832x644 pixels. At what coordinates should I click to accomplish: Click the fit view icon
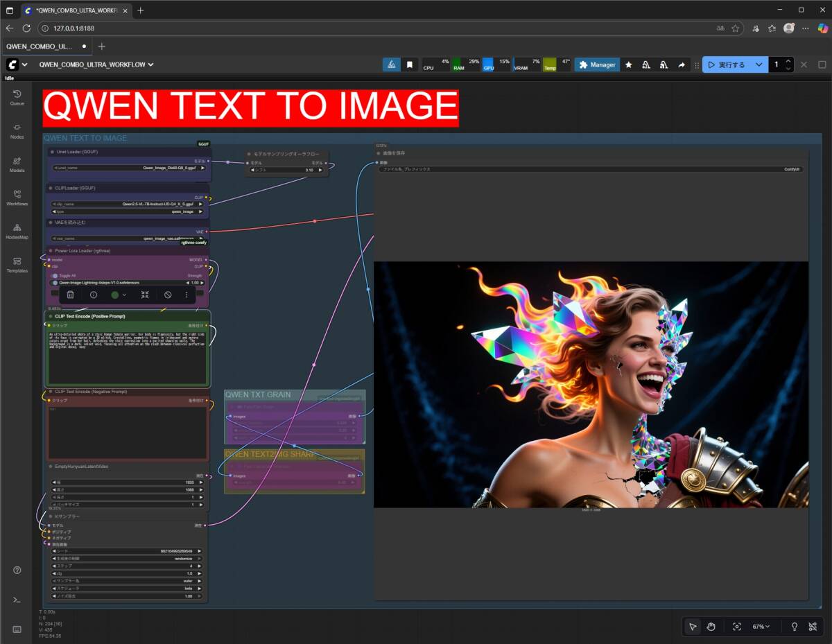click(736, 627)
